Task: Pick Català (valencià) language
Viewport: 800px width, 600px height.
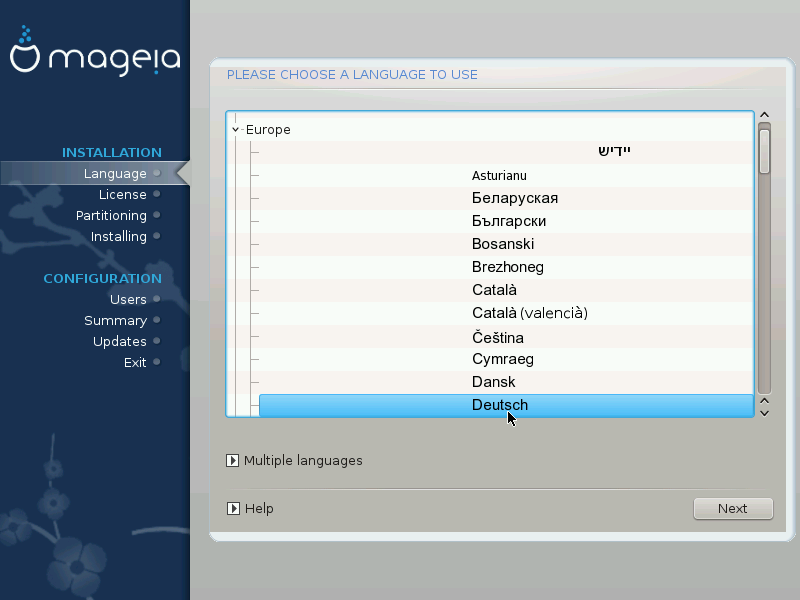Action: click(530, 313)
